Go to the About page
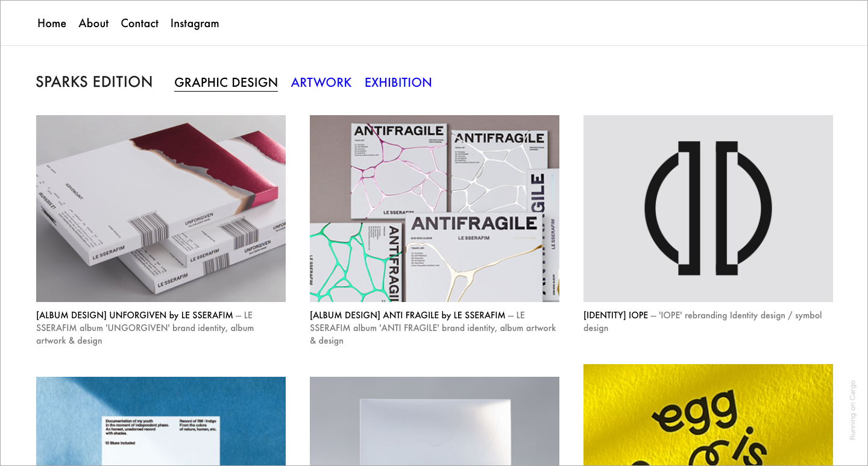 93,24
